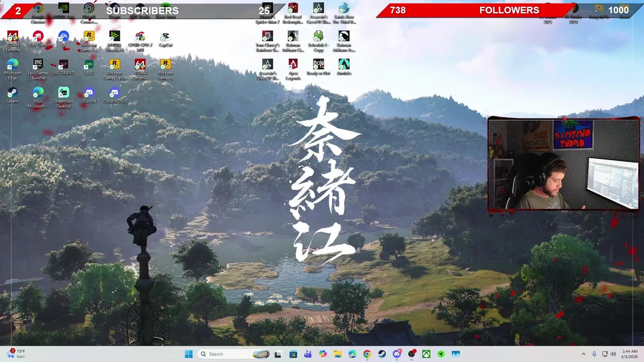The width and height of the screenshot is (644, 362).
Task: Open the Google Chrome desktop shortcut
Action: (x=38, y=14)
